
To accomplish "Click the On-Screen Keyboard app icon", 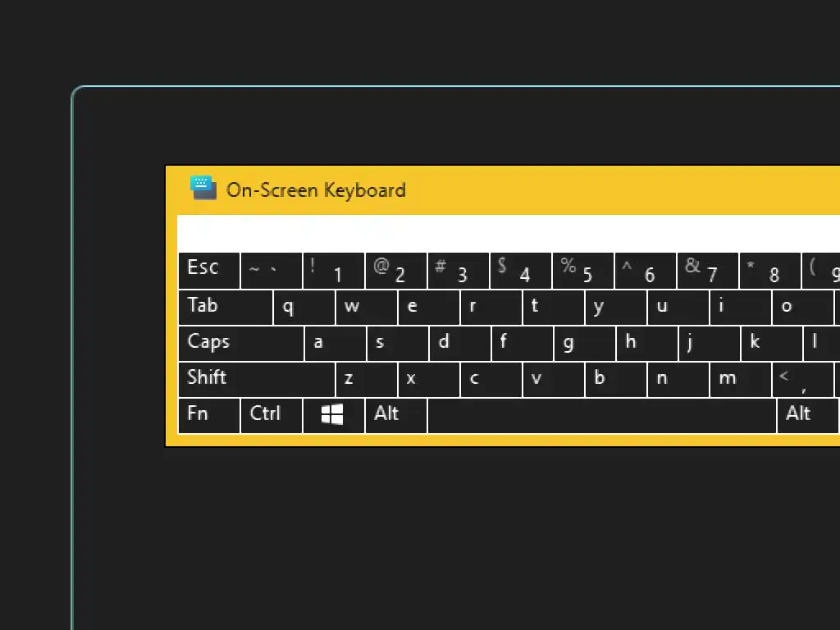I will tap(203, 188).
